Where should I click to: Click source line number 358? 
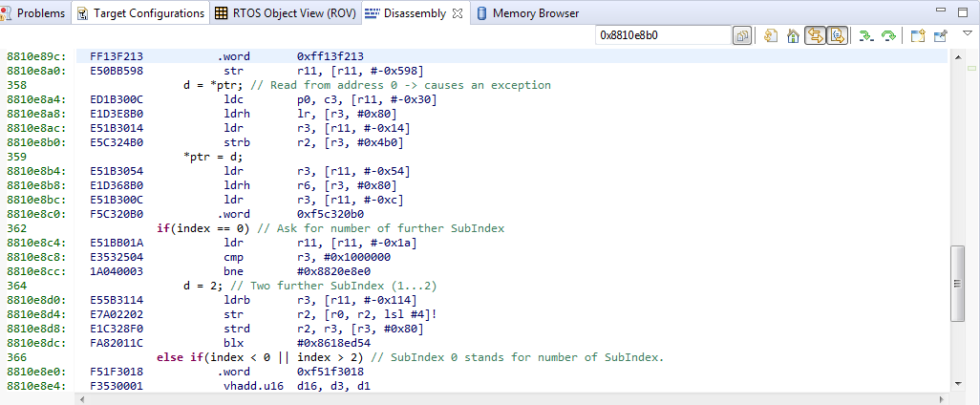tap(16, 85)
